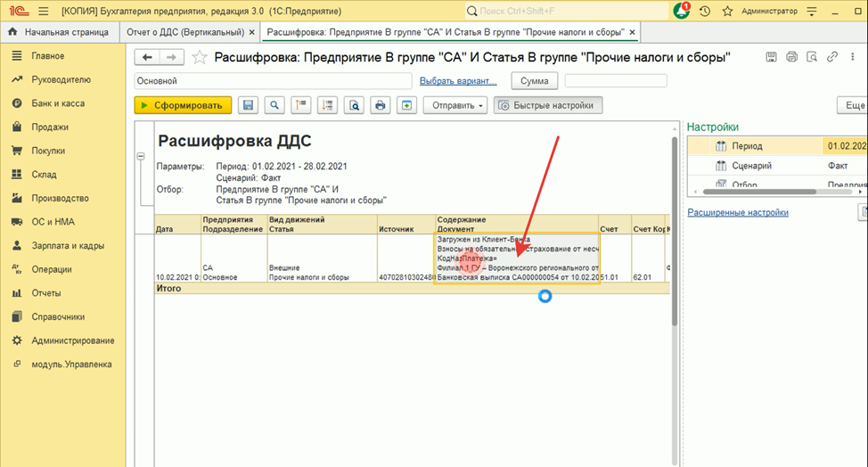The image size is (868, 467).
Task: Print using the header printer icon
Action: (791, 56)
